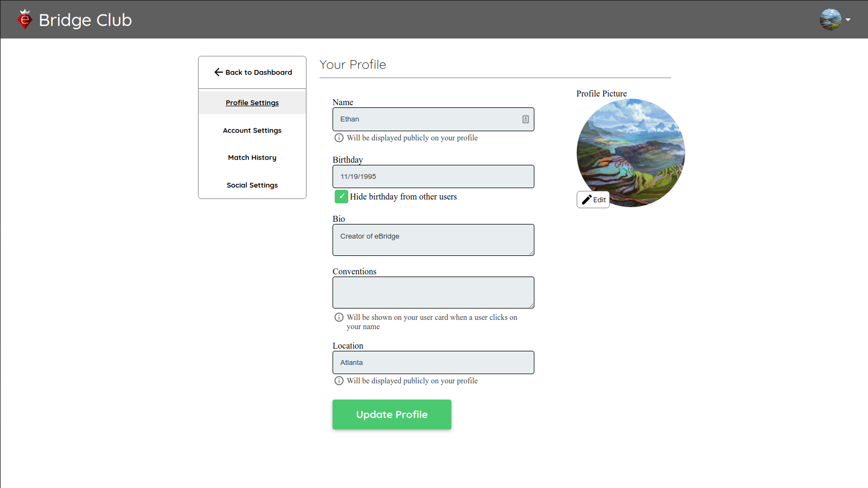Click the Profile Picture label

(602, 93)
